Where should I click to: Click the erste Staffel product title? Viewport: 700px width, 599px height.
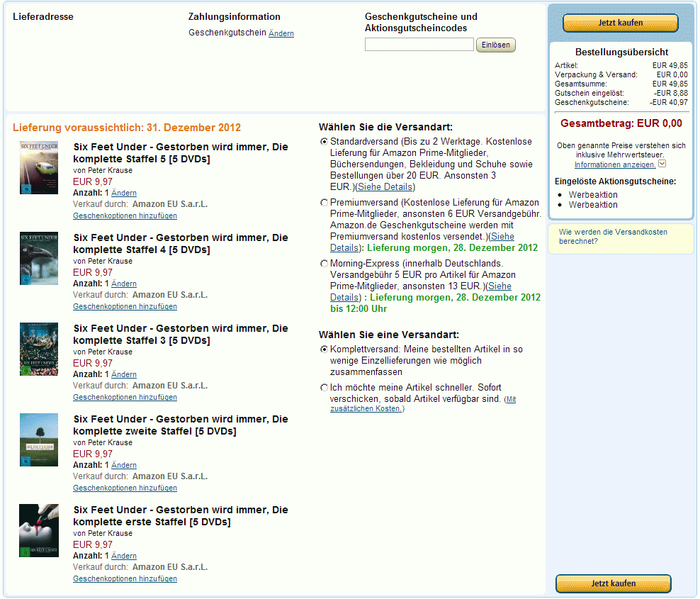[x=181, y=515]
